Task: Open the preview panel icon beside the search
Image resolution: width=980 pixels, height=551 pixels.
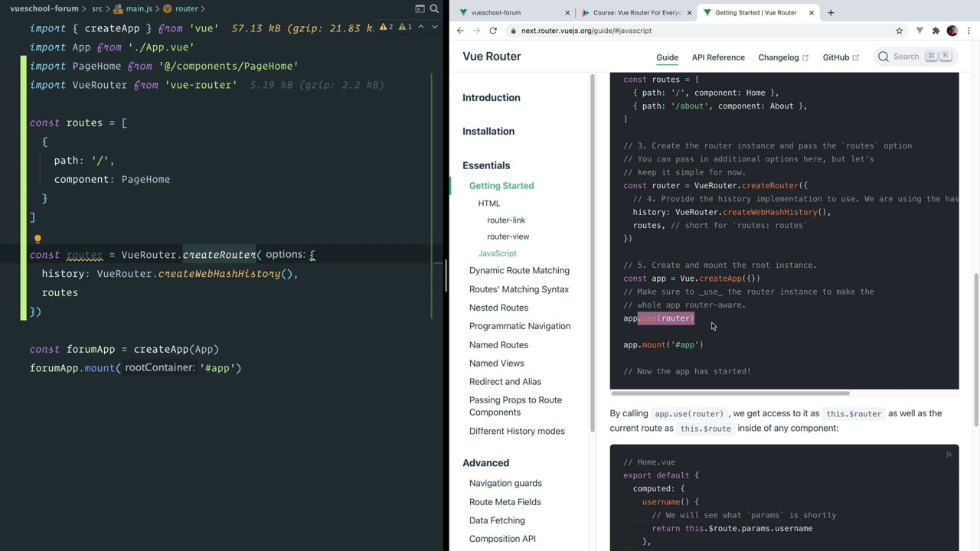Action: pyautogui.click(x=420, y=8)
